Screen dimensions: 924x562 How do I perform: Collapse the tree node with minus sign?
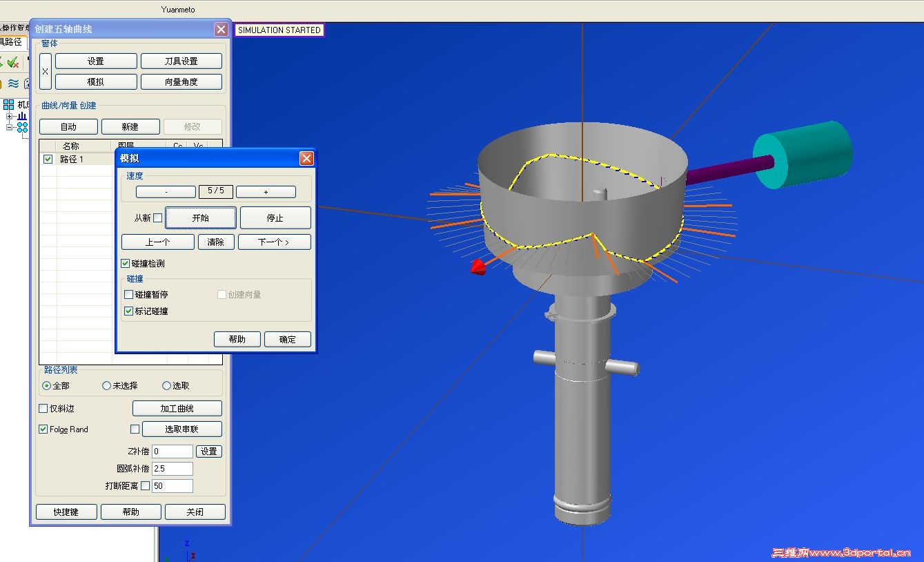tap(10, 128)
